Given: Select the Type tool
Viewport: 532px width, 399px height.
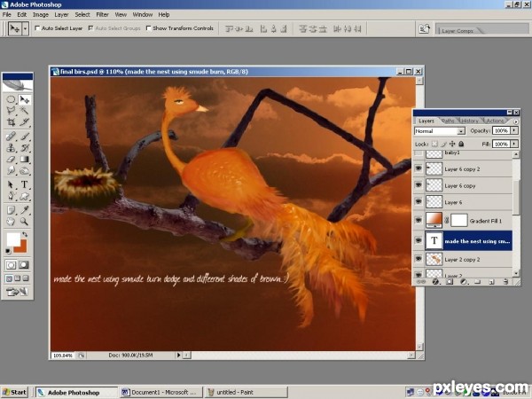Looking at the screenshot, I should click(25, 184).
